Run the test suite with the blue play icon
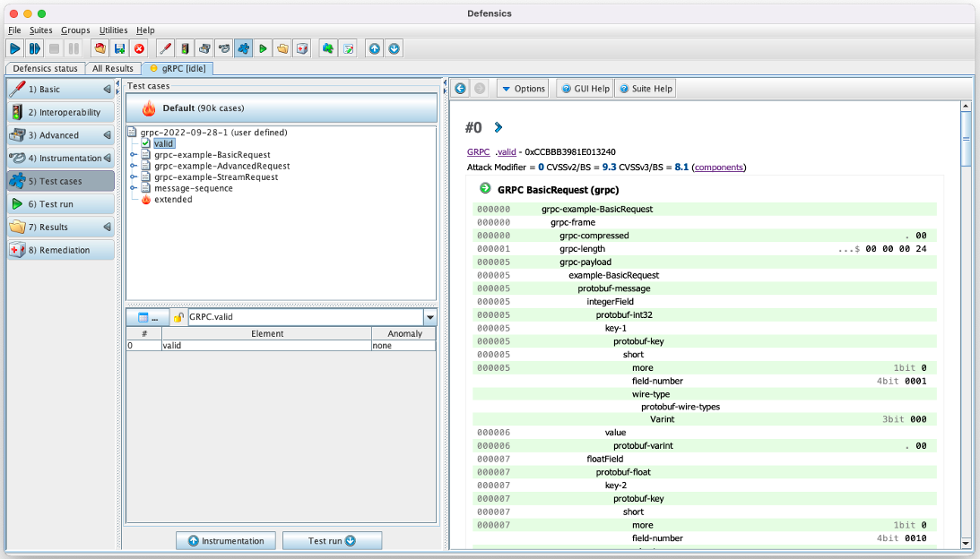Image resolution: width=980 pixels, height=559 pixels. (15, 48)
